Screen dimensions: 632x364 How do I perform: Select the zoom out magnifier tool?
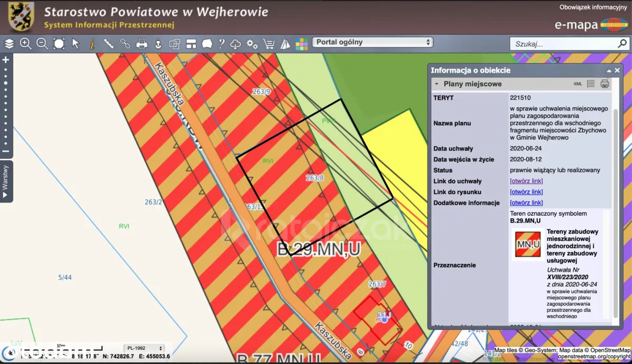(42, 44)
